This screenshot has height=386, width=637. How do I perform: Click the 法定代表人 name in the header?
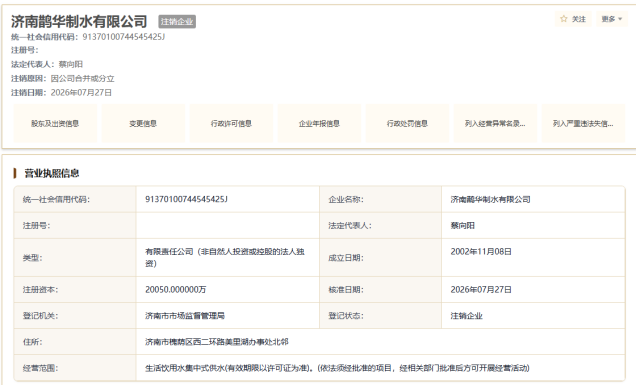[71, 64]
